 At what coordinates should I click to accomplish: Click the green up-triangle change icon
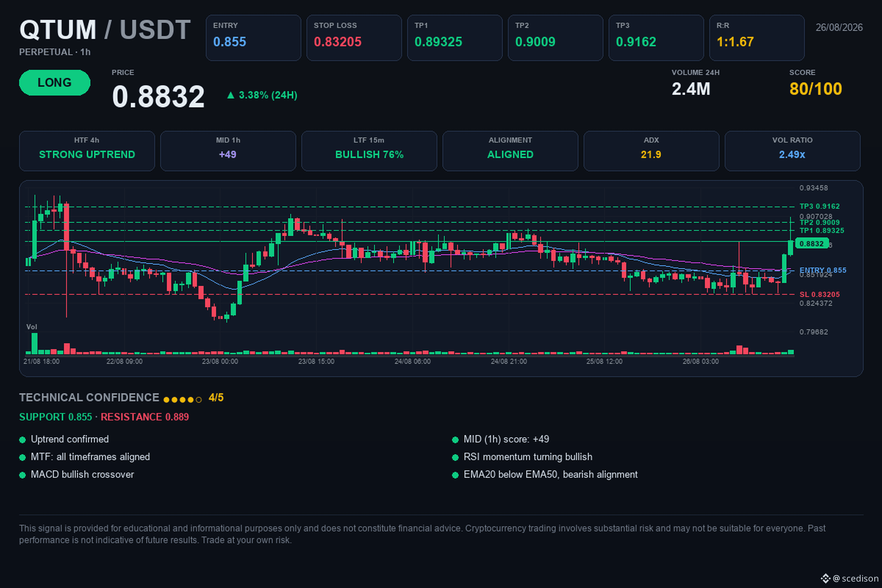pyautogui.click(x=231, y=95)
